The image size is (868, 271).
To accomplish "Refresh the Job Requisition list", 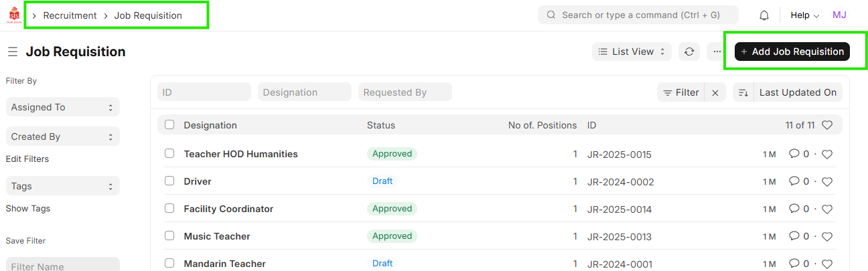I will pyautogui.click(x=689, y=52).
